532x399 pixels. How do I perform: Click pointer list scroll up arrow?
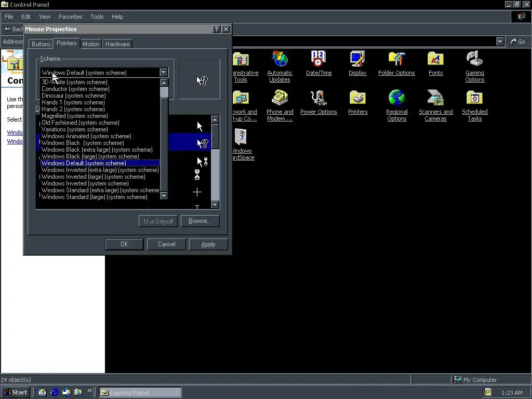[x=215, y=119]
